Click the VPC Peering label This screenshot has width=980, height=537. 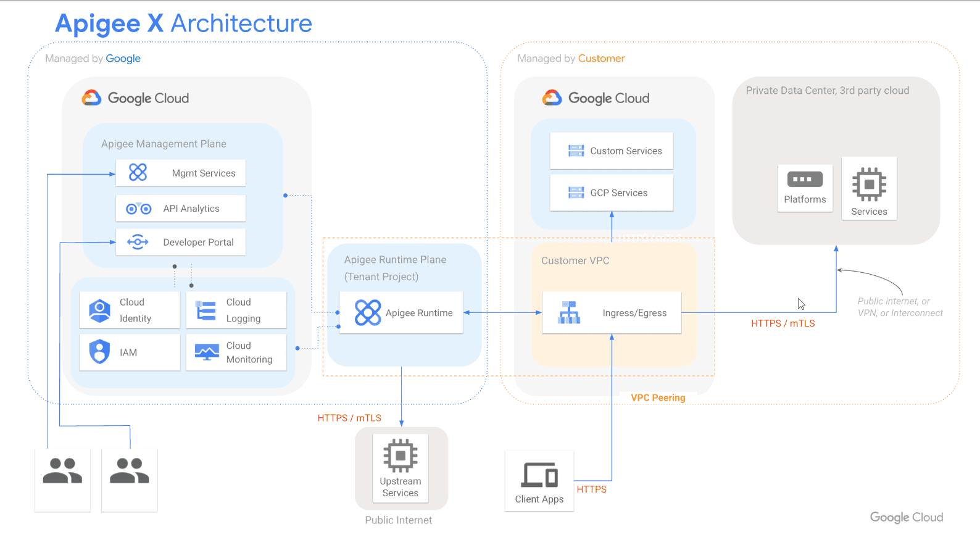[x=658, y=398]
